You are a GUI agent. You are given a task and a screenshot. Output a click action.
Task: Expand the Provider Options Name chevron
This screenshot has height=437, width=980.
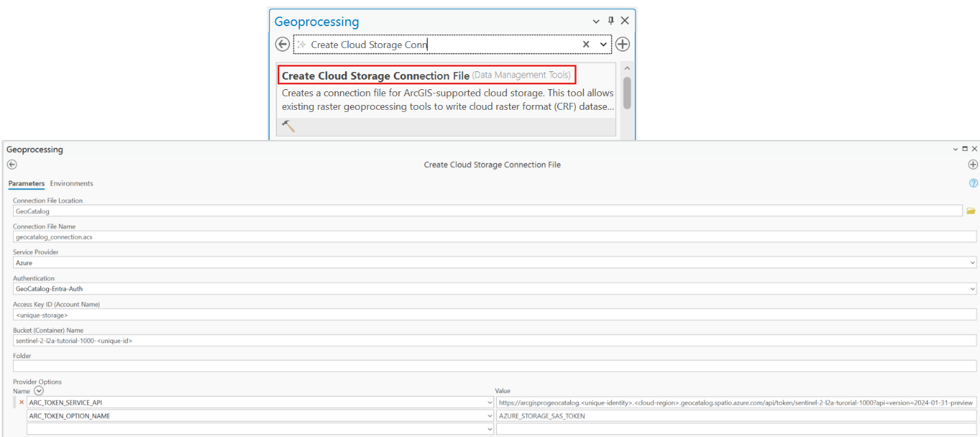[38, 390]
